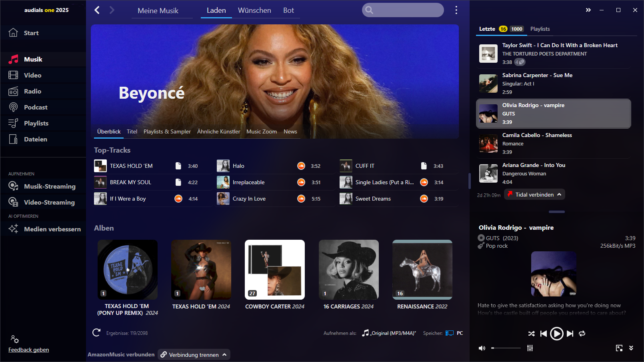Click the Feedback geben link
Image resolution: width=644 pixels, height=362 pixels.
coord(29,350)
